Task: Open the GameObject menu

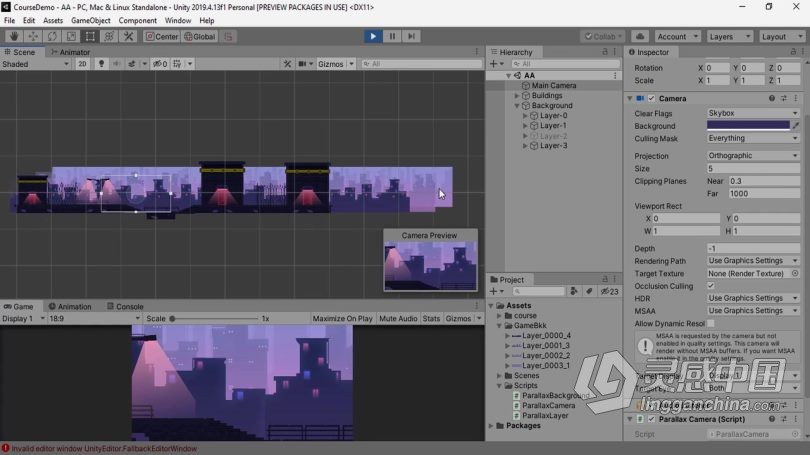Action: 90,21
